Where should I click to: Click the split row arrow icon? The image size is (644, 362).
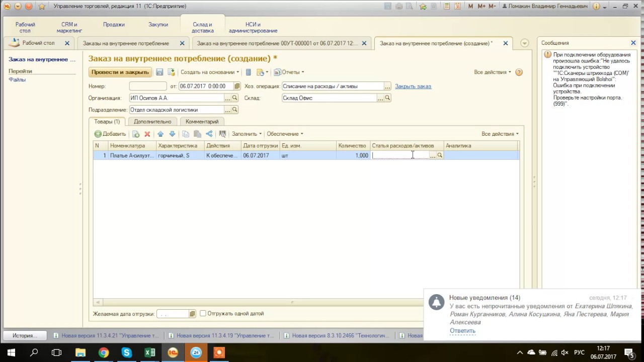(209, 134)
